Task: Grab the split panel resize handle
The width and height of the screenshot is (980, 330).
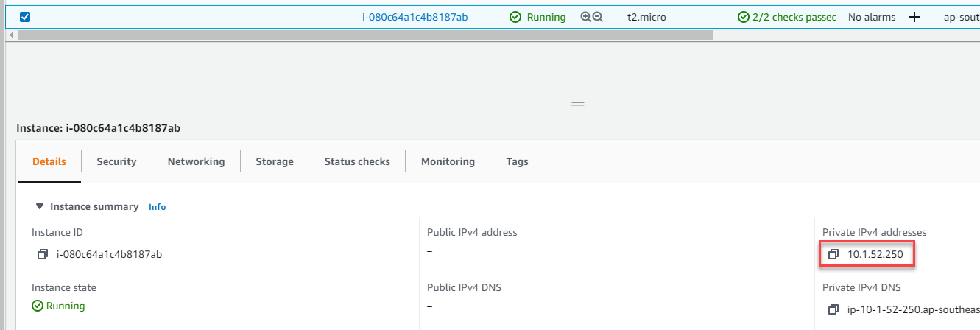Action: 578,104
